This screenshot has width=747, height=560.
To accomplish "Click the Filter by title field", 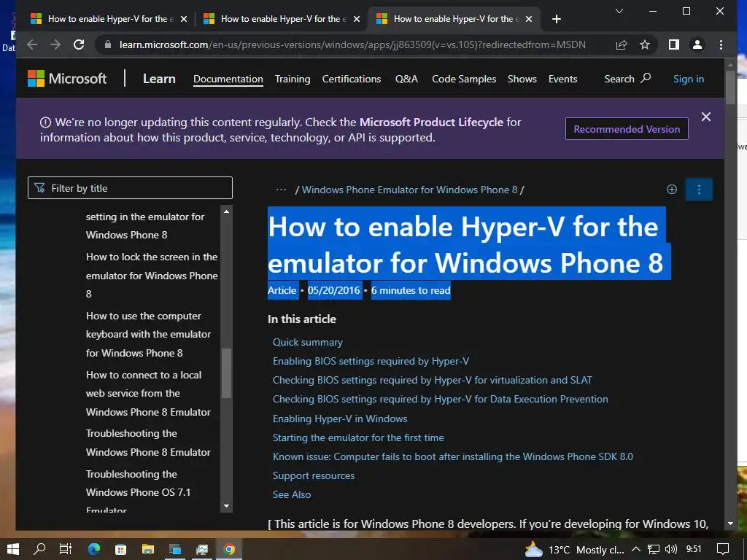I will click(x=130, y=188).
